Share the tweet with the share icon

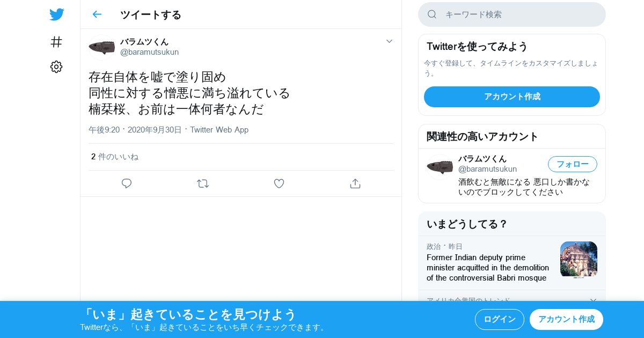tap(355, 183)
